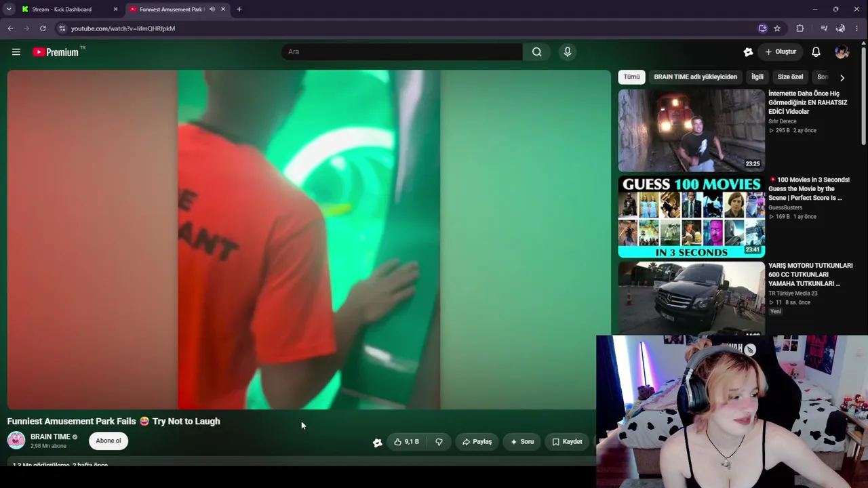
Task: Select the İlgili filter chip
Action: click(757, 77)
